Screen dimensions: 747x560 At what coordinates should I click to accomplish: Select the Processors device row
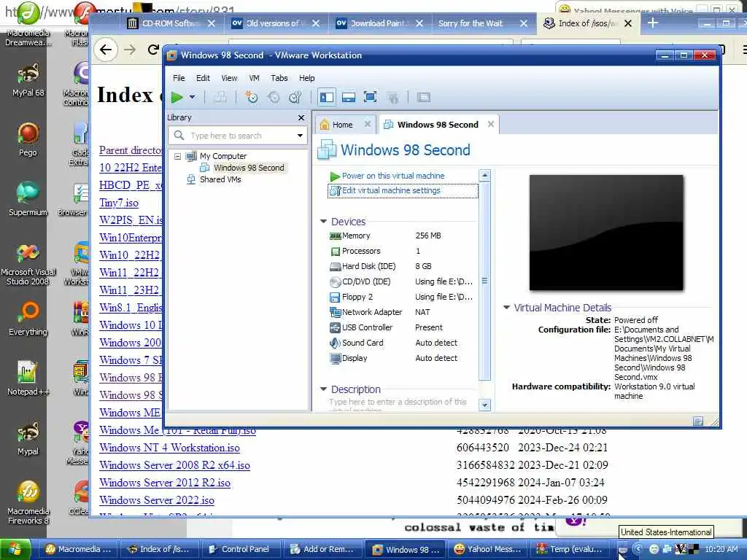(x=402, y=251)
